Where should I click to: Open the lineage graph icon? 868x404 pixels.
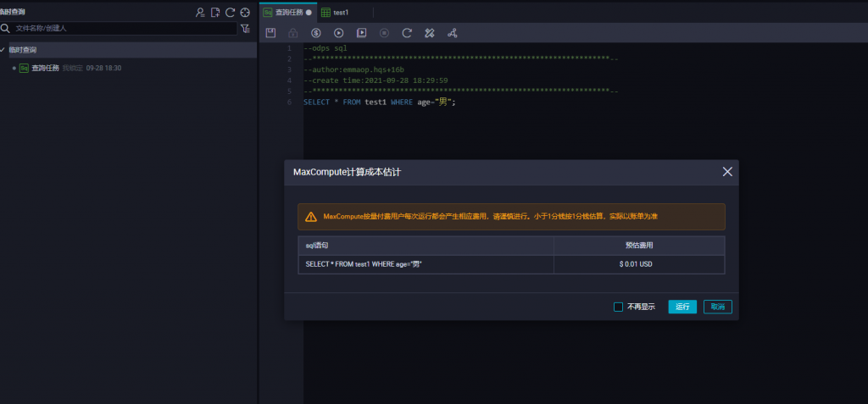click(x=453, y=33)
